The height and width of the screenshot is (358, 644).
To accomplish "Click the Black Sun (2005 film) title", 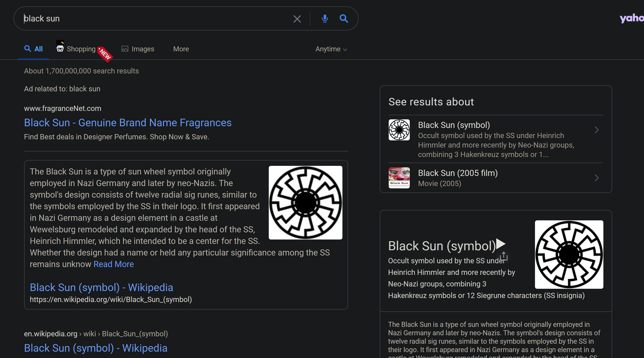I will pyautogui.click(x=458, y=173).
